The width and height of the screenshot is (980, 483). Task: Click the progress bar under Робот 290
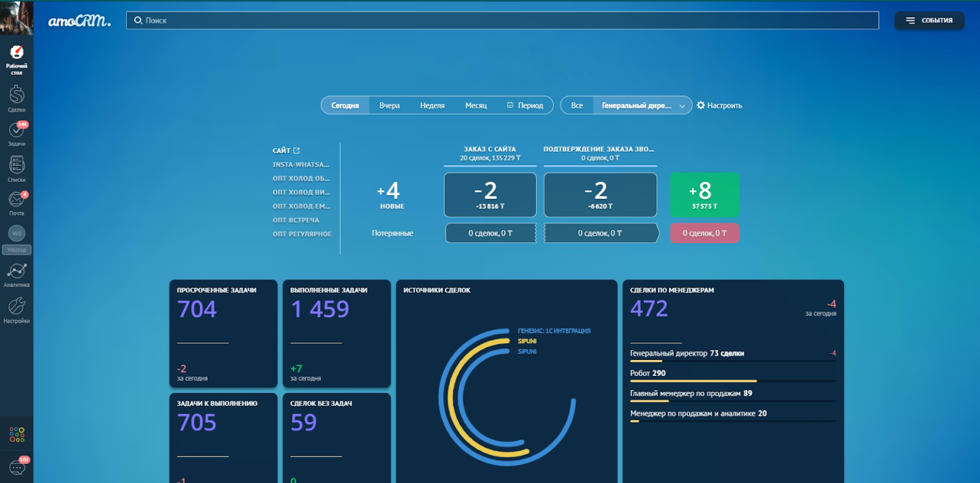point(732,381)
